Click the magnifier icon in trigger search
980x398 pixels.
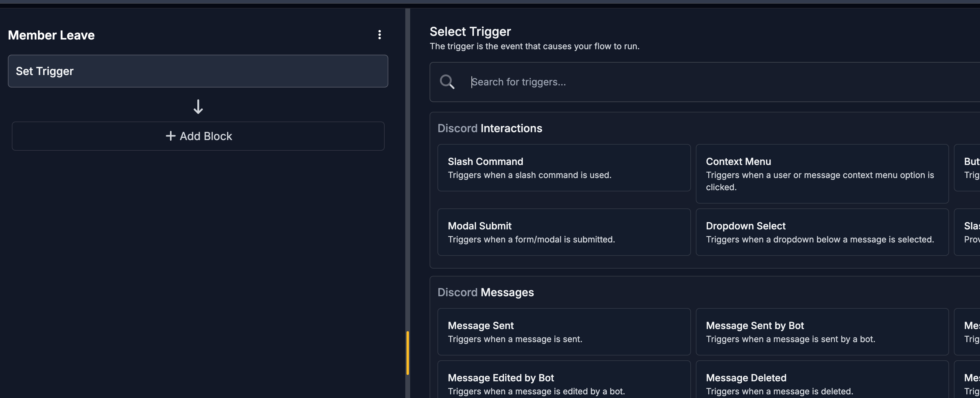coord(447,82)
